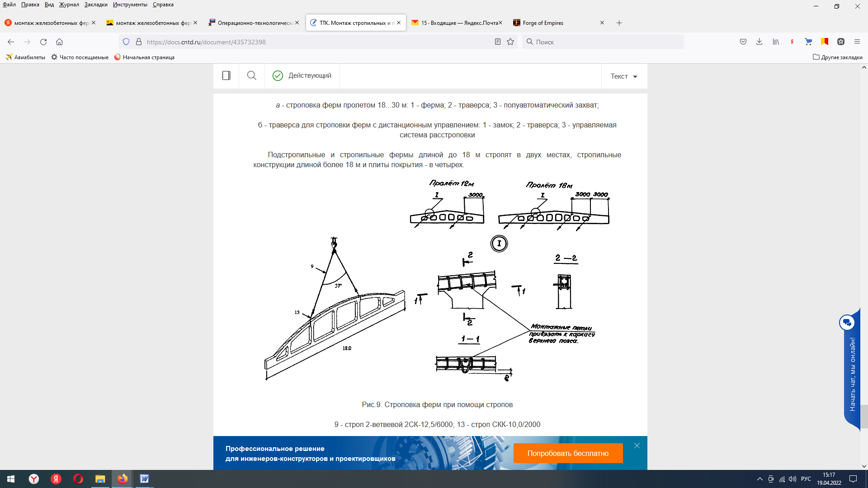Image resolution: width=868 pixels, height=488 pixels.
Task: Open the clock and date flyout
Action: [x=829, y=479]
